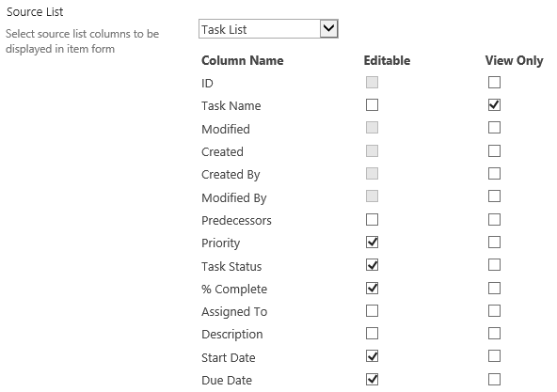The image size is (557, 392).
Task: Enable View Only for Created
Action: 494,151
